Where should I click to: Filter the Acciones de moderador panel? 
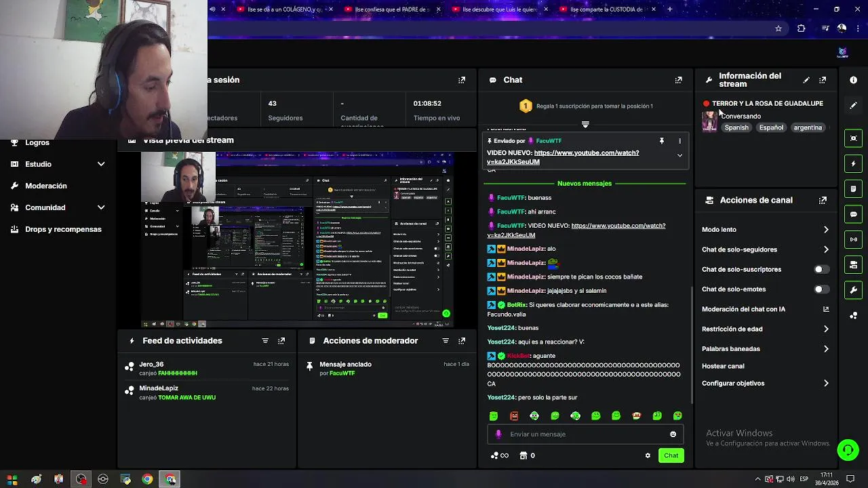pyautogui.click(x=446, y=341)
